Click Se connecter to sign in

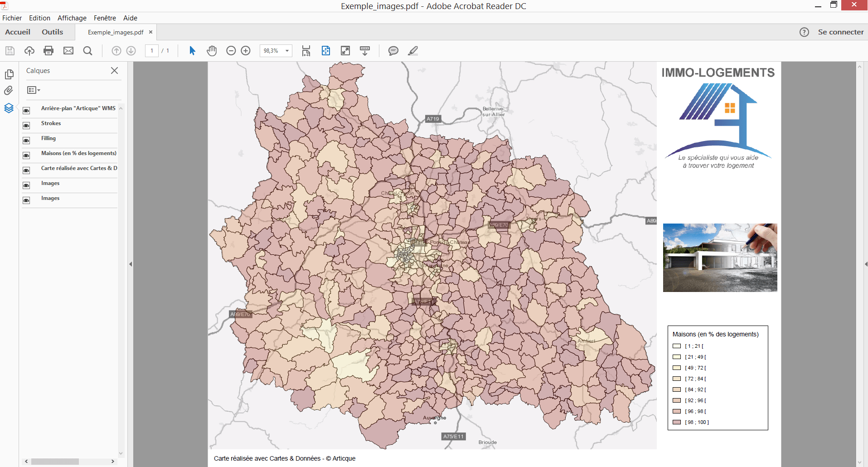[x=840, y=32]
